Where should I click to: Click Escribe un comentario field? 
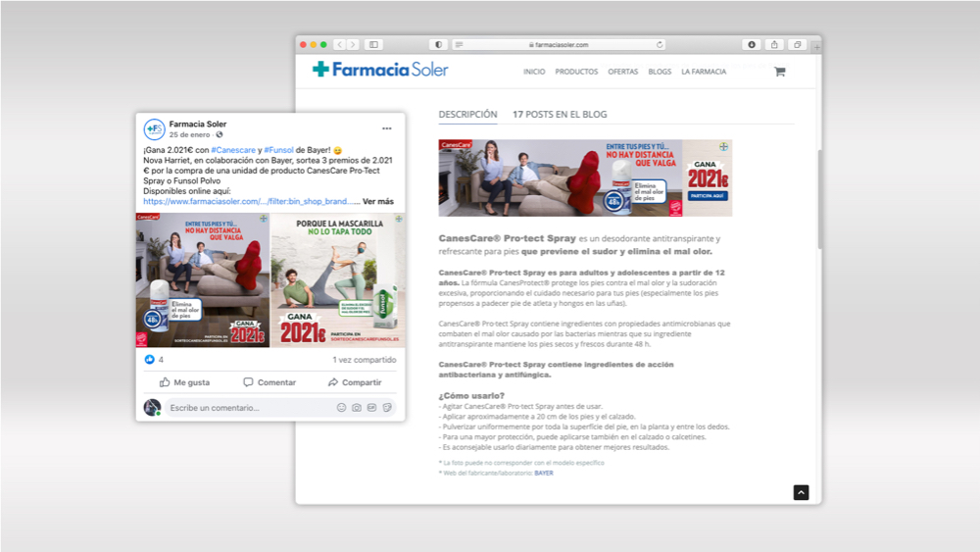pyautogui.click(x=280, y=408)
